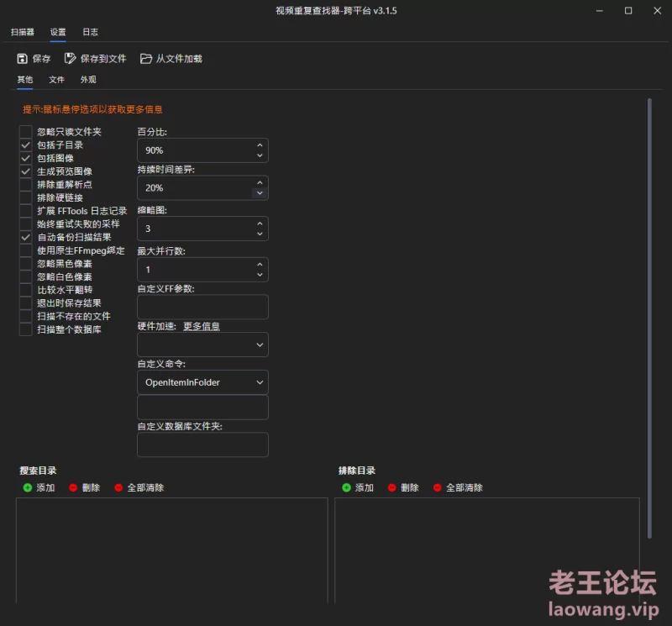Click 全部清除 label under 排除目录

465,487
